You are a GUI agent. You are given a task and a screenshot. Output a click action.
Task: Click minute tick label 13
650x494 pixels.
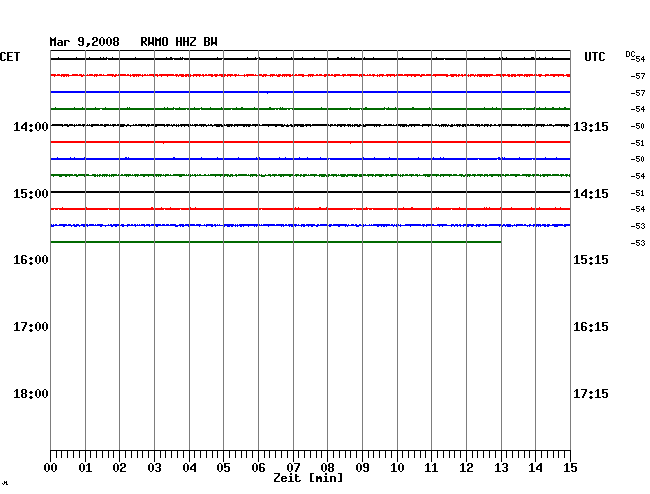[501, 467]
